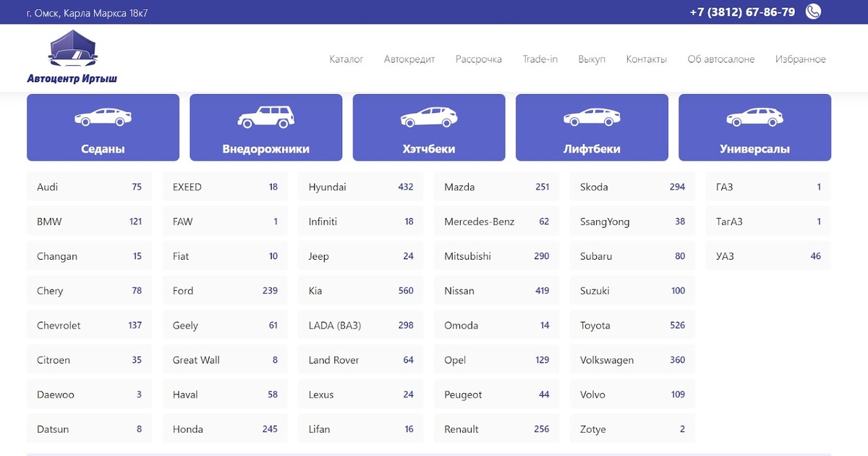Go to Об автосалоне page
868x456 pixels.
coord(721,59)
